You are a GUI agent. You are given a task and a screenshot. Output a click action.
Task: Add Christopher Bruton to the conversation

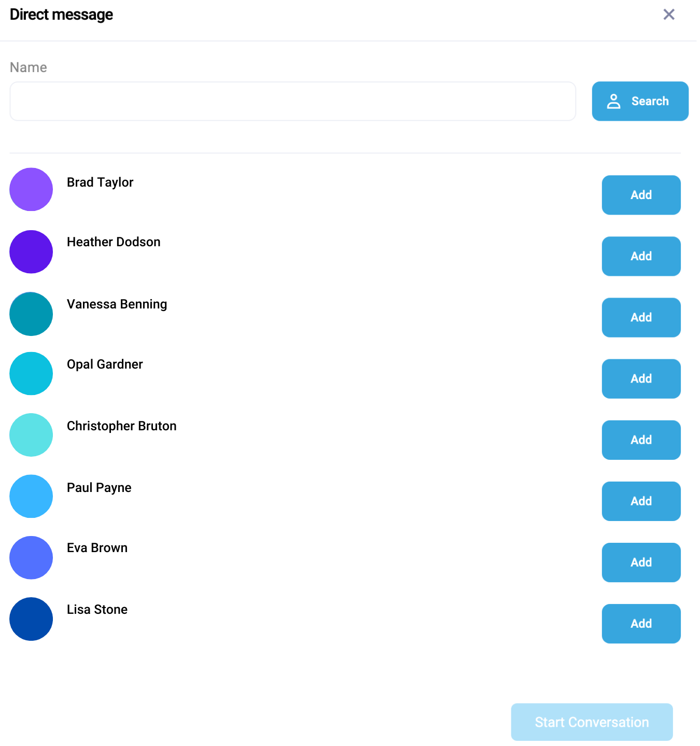point(641,440)
